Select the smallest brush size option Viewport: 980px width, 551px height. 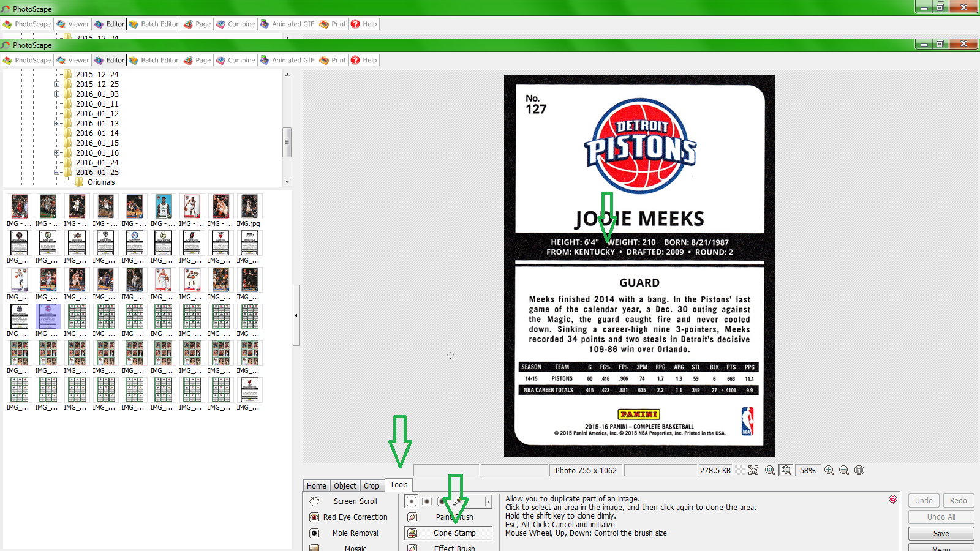pos(412,501)
